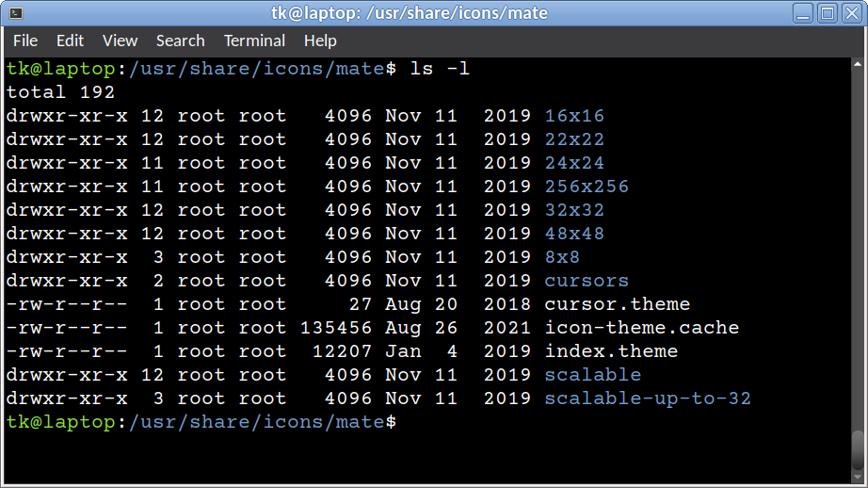Screen dimensions: 868x488
Task: Click the icon-theme.cache filename
Action: click(641, 328)
